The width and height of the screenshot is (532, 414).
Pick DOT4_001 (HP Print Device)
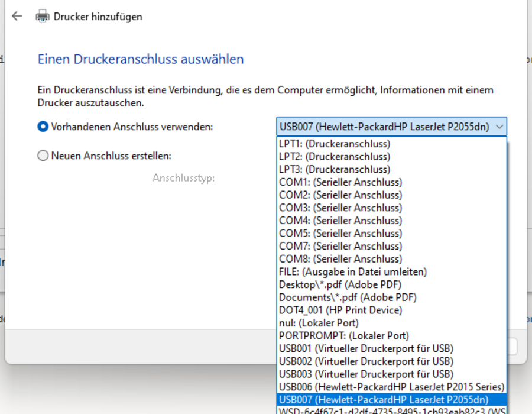(392, 310)
